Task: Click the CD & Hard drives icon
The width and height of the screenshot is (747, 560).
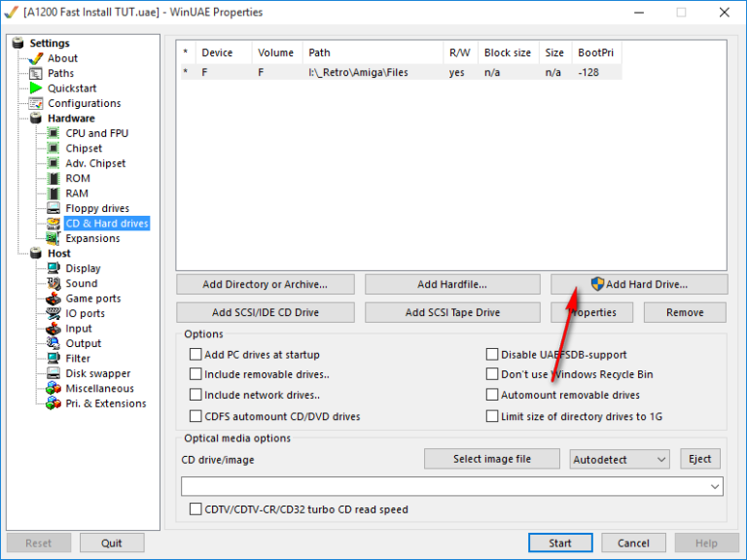Action: [53, 224]
